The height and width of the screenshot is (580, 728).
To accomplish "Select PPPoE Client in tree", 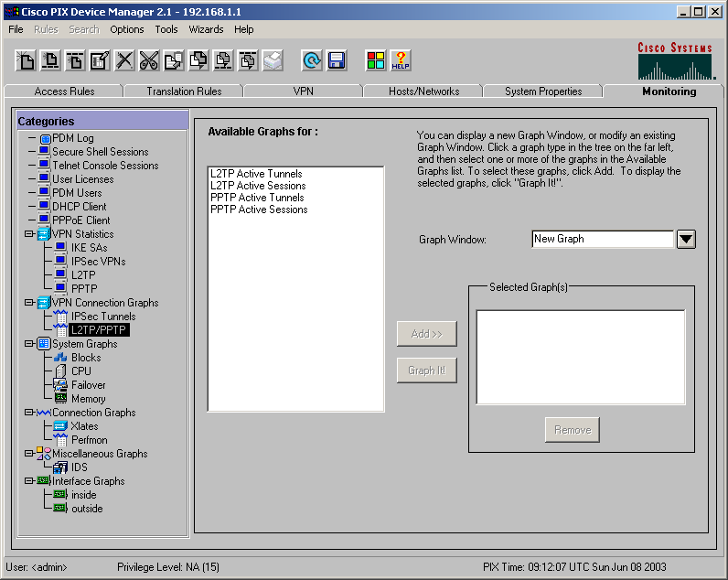I will click(81, 220).
